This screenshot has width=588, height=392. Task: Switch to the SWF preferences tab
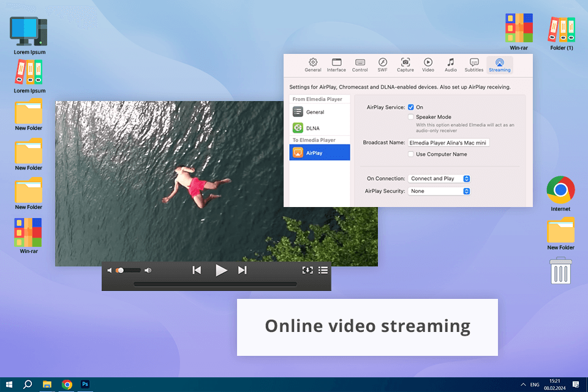pos(382,65)
